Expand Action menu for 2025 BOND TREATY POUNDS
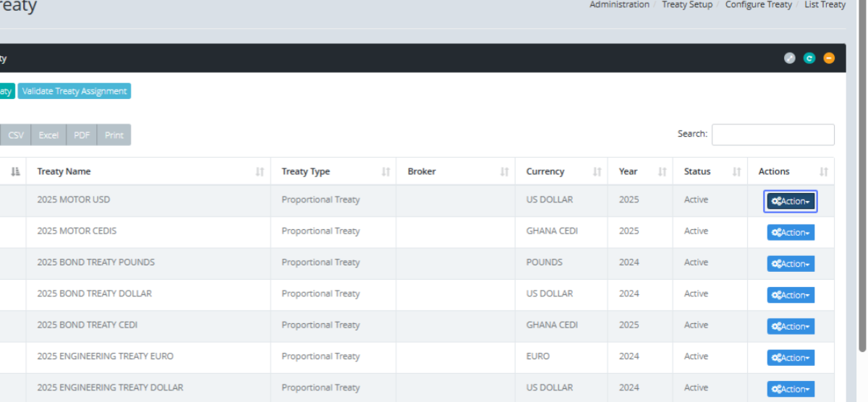Viewport: 868px width, 402px height. pos(791,264)
